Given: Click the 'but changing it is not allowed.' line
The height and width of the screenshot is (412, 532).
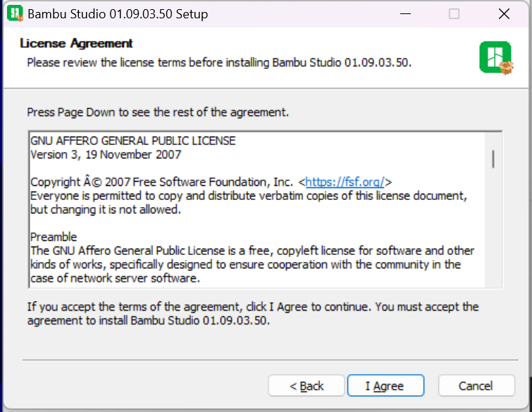Looking at the screenshot, I should pyautogui.click(x=106, y=210).
